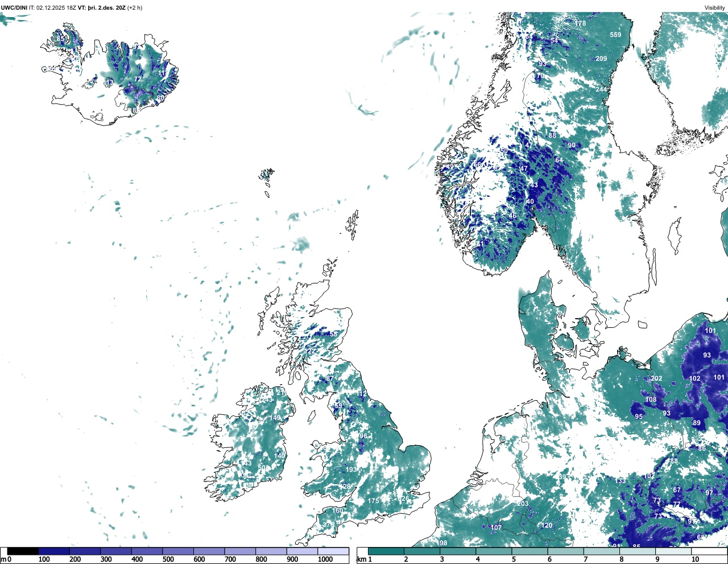728x564 pixels.
Task: Click the '160' value in southwest England
Action: (337, 511)
